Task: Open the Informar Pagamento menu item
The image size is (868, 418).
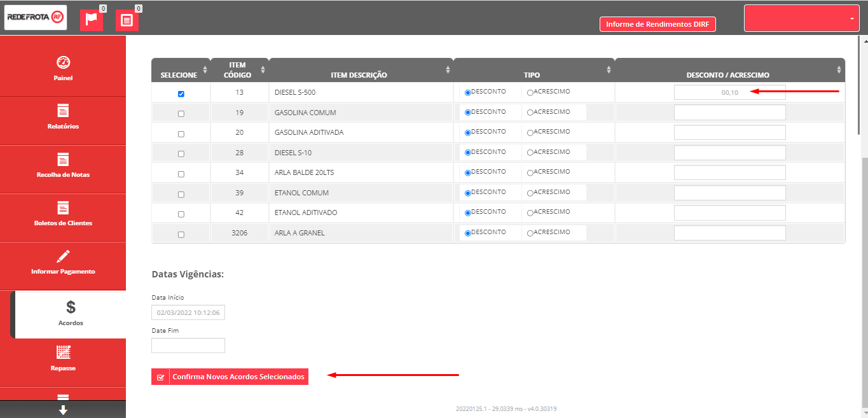Action: tap(63, 266)
